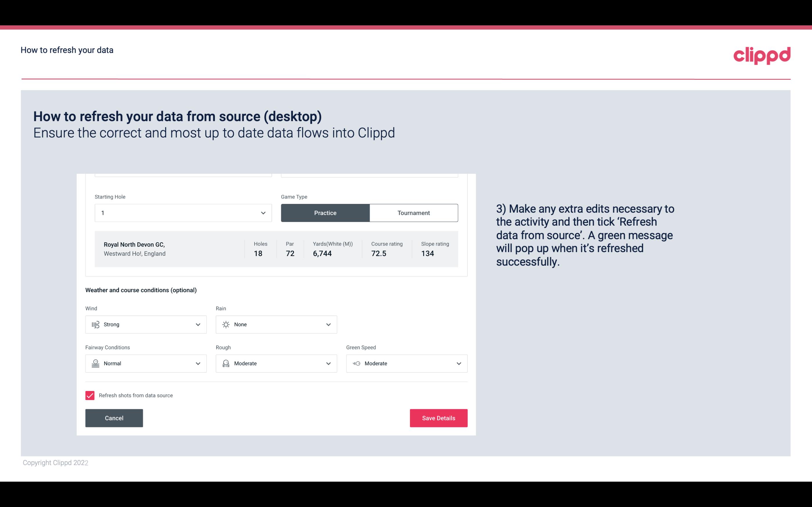Click Save Details button
Screen dimensions: 812x507
coord(438,418)
